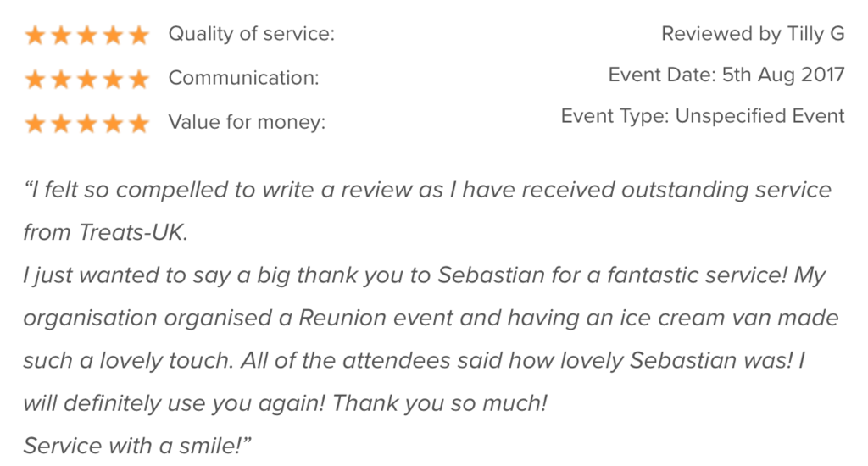This screenshot has height=466, width=868.
Task: Click the fourth star of Quality of service
Action: click(113, 35)
